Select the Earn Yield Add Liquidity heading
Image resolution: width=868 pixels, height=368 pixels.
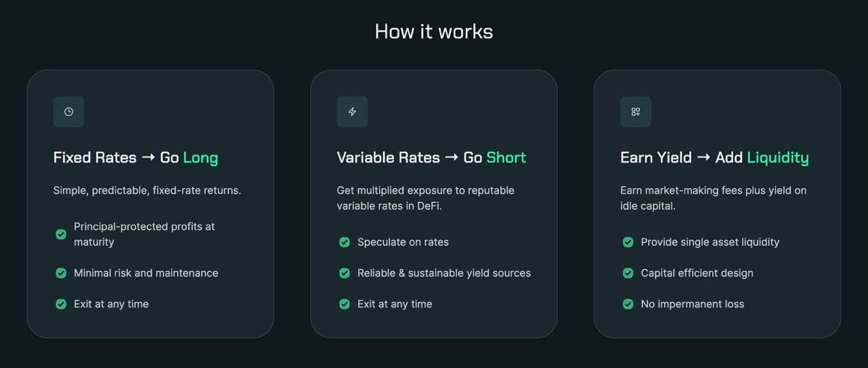(x=715, y=158)
